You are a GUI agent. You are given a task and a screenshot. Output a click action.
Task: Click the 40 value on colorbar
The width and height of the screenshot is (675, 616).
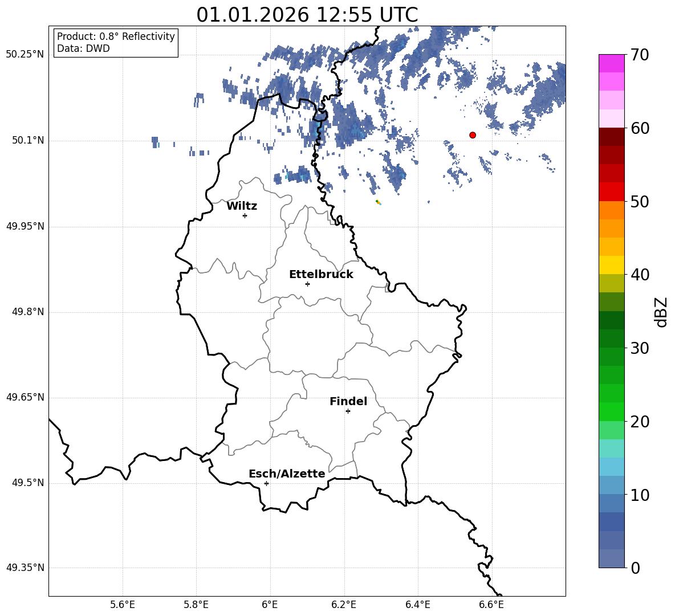[x=640, y=275]
